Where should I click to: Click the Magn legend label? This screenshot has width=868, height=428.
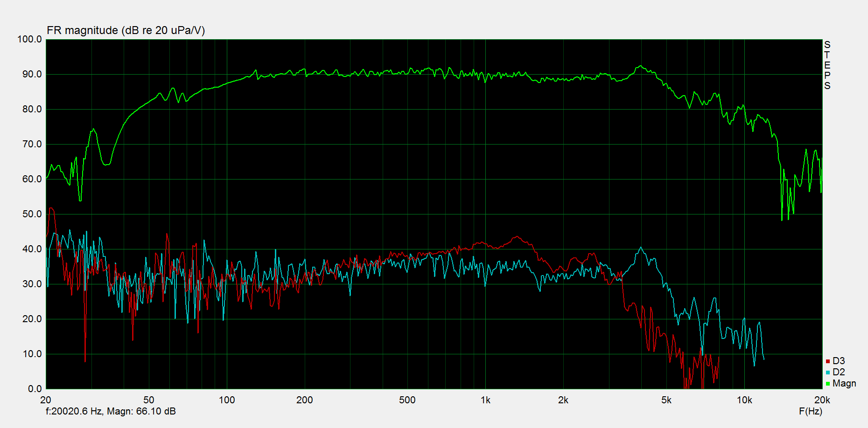pyautogui.click(x=844, y=383)
